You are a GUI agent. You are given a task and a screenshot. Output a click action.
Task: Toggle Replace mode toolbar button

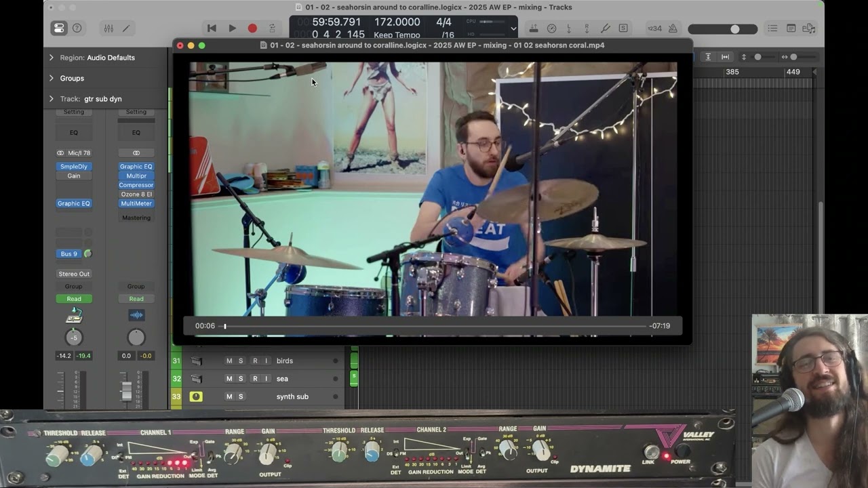point(533,28)
